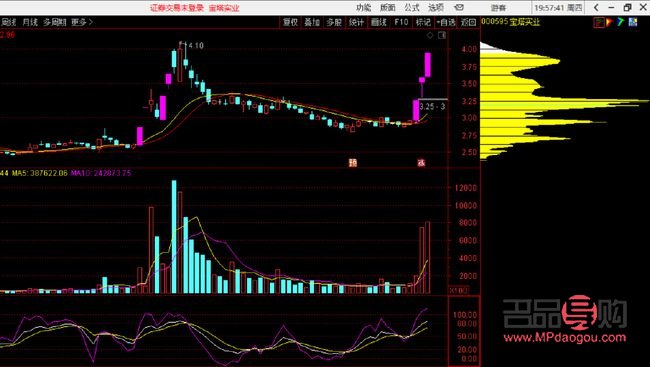Click the orange flag icon at top right
Image resolution: width=650 pixels, height=367 pixels.
coord(609,22)
